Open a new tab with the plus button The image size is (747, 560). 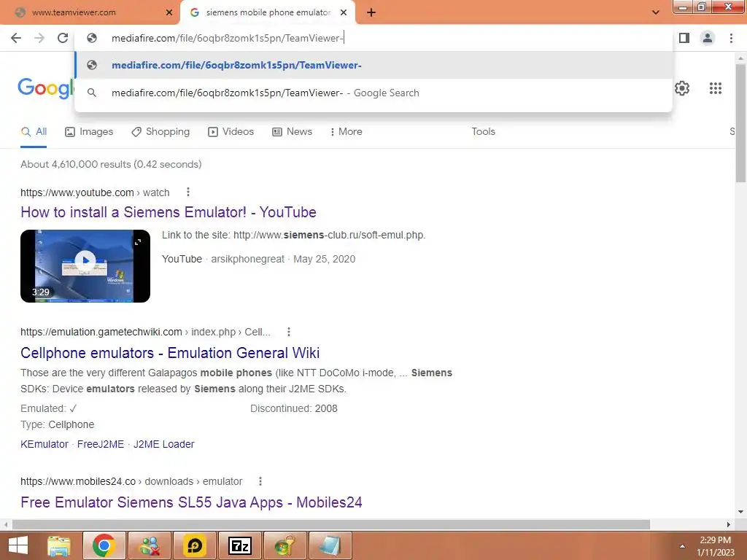tap(371, 13)
